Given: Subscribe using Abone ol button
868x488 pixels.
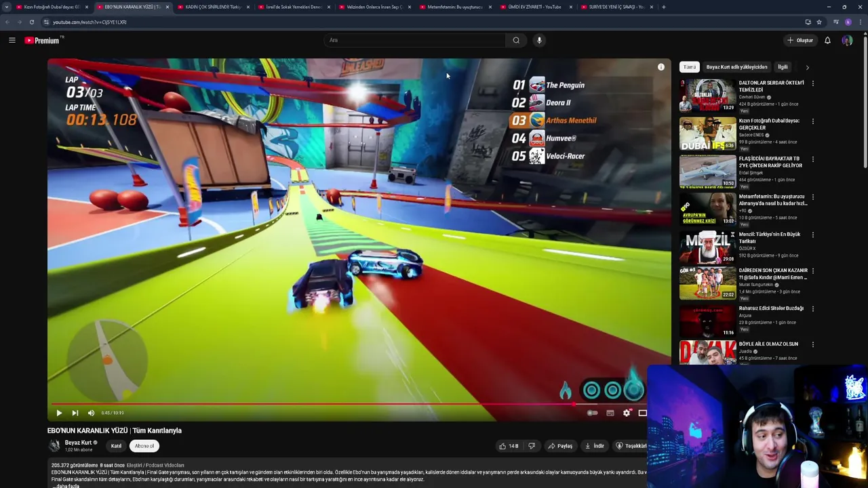Looking at the screenshot, I should pyautogui.click(x=144, y=446).
